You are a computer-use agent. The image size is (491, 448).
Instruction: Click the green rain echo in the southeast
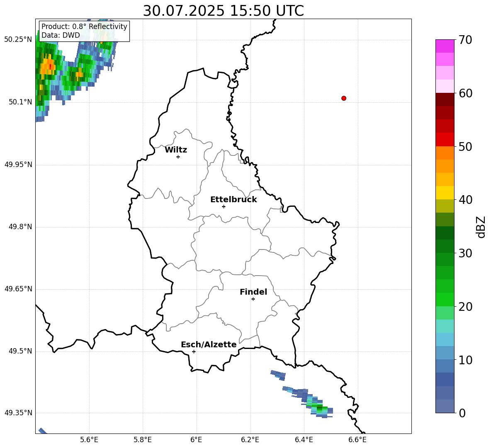tap(319, 408)
